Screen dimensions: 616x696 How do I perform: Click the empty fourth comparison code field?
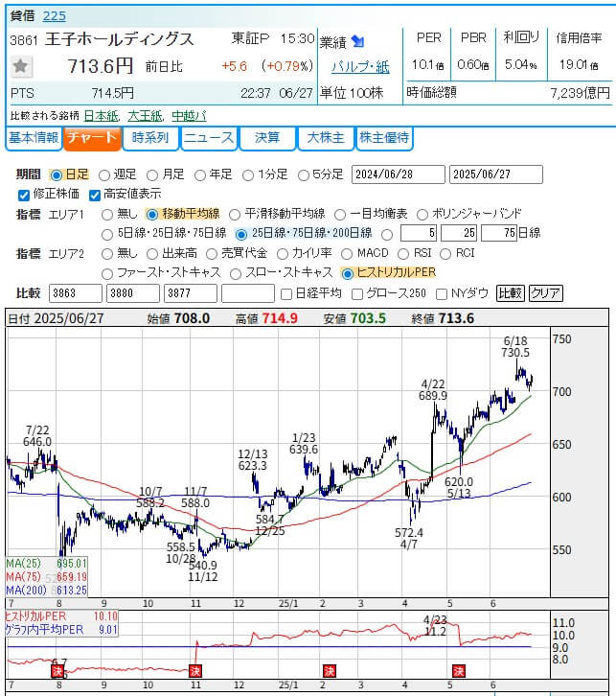tap(248, 293)
